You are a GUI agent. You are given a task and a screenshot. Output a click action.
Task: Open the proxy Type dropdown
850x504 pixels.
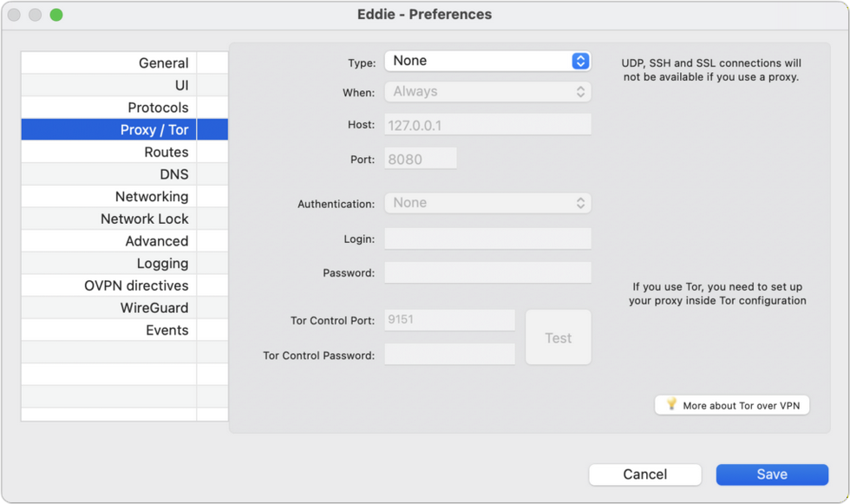[x=487, y=61]
